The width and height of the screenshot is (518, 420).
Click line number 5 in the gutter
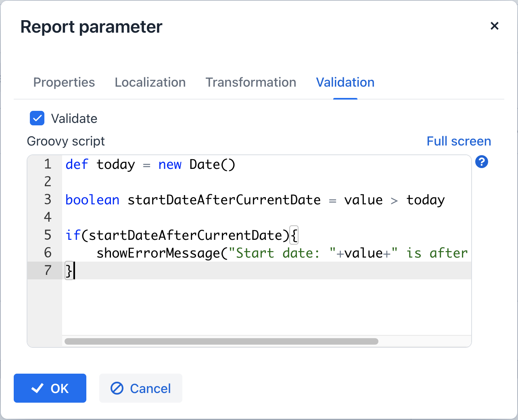point(48,235)
